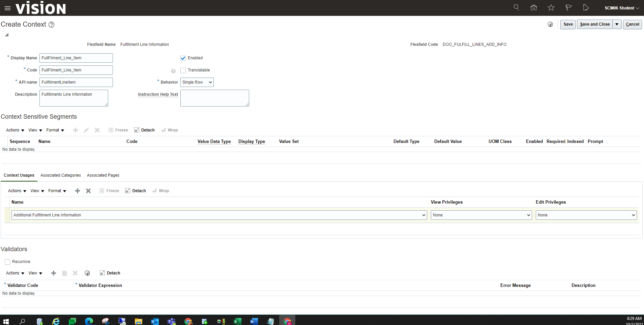Click the favorites star icon in the header

coord(551,7)
